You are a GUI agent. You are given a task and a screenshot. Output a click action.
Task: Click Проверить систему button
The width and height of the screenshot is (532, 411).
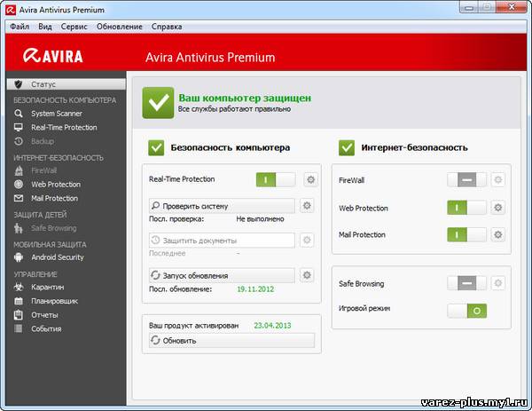click(x=222, y=206)
